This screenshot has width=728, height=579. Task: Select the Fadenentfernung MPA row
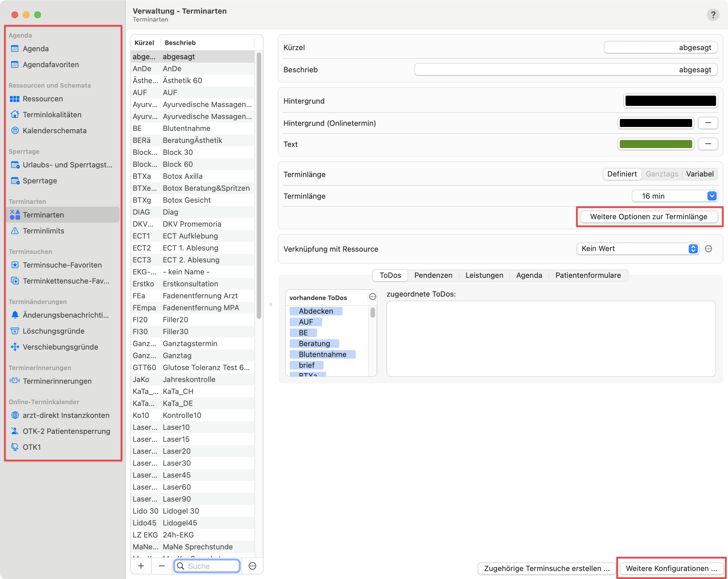(193, 308)
